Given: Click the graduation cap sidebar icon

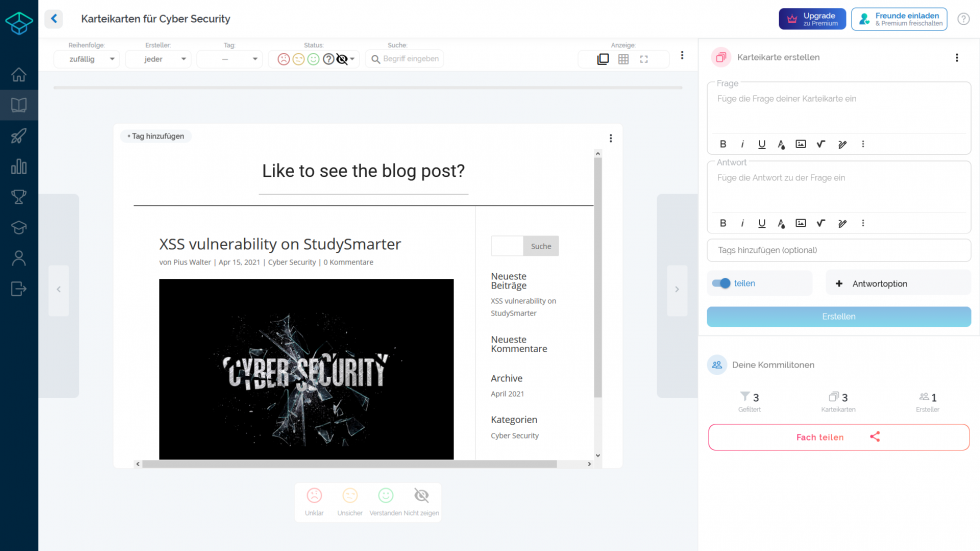Looking at the screenshot, I should pos(18,228).
